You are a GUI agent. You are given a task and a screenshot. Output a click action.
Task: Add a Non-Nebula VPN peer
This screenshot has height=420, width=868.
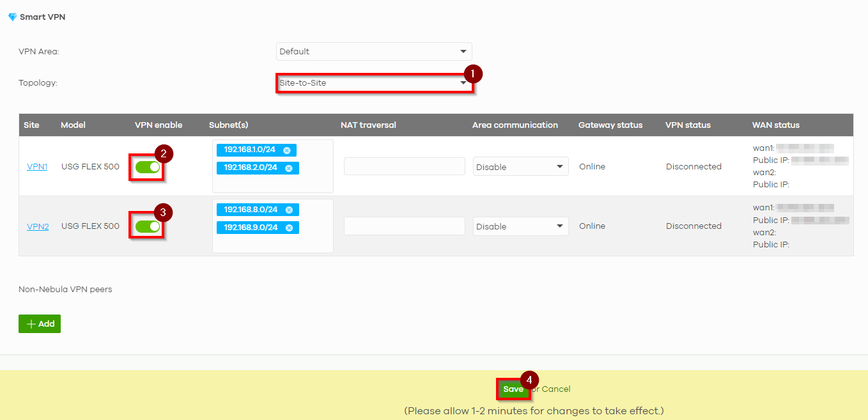tap(39, 323)
